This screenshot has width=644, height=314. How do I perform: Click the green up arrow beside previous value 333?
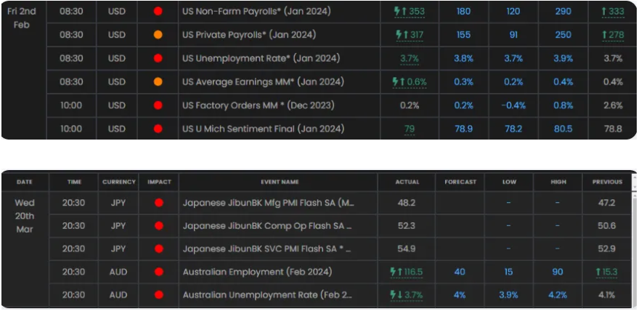tap(604, 12)
